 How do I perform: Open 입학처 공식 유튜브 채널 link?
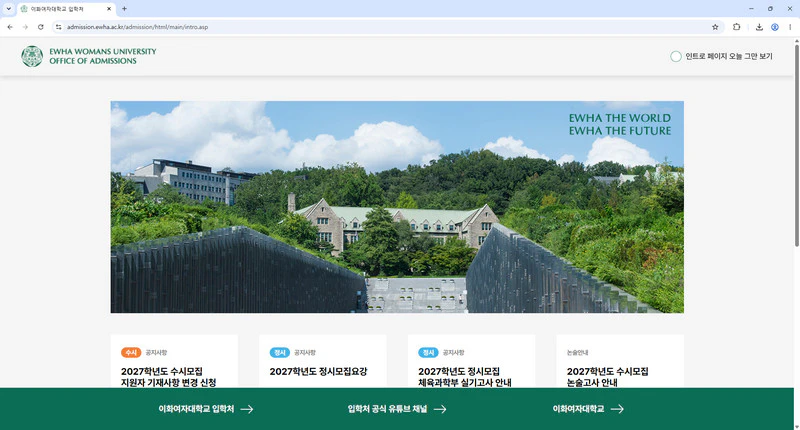(x=387, y=409)
